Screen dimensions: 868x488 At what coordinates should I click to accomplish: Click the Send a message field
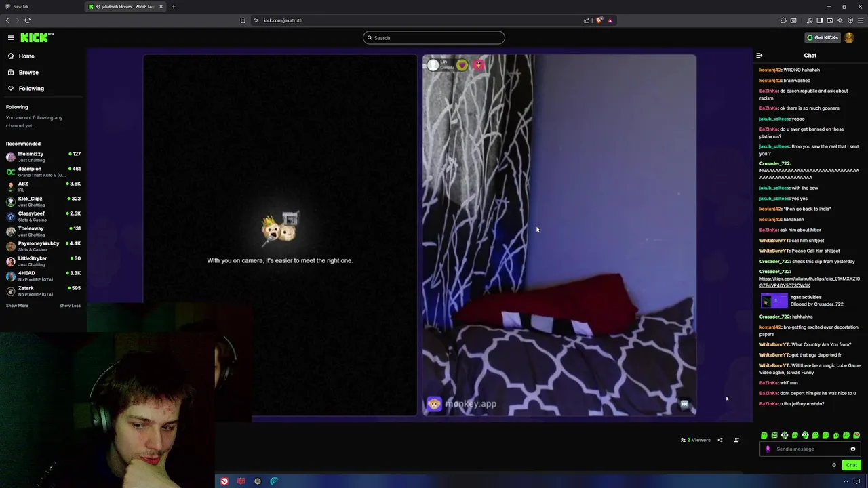tap(810, 449)
